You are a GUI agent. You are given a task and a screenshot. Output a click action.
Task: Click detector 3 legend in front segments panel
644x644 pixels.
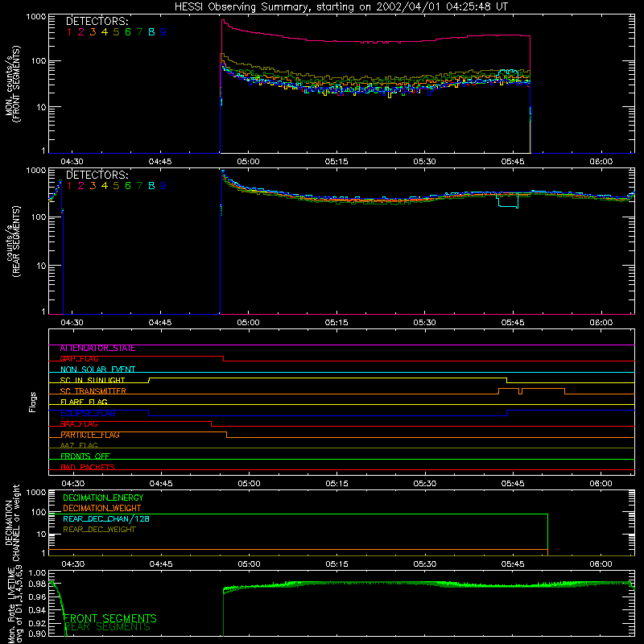click(x=93, y=32)
